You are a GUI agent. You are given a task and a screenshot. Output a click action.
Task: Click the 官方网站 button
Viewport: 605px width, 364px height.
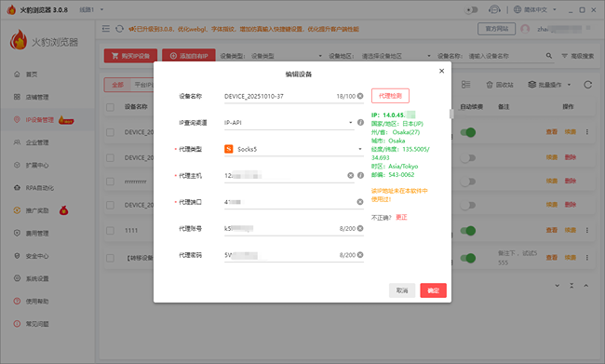point(496,29)
